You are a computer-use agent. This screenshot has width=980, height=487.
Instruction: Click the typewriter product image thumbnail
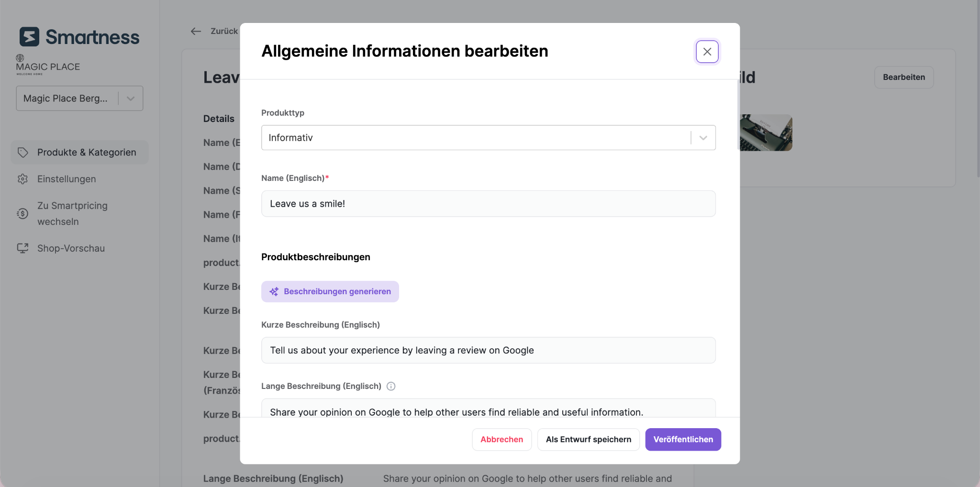[x=765, y=133]
